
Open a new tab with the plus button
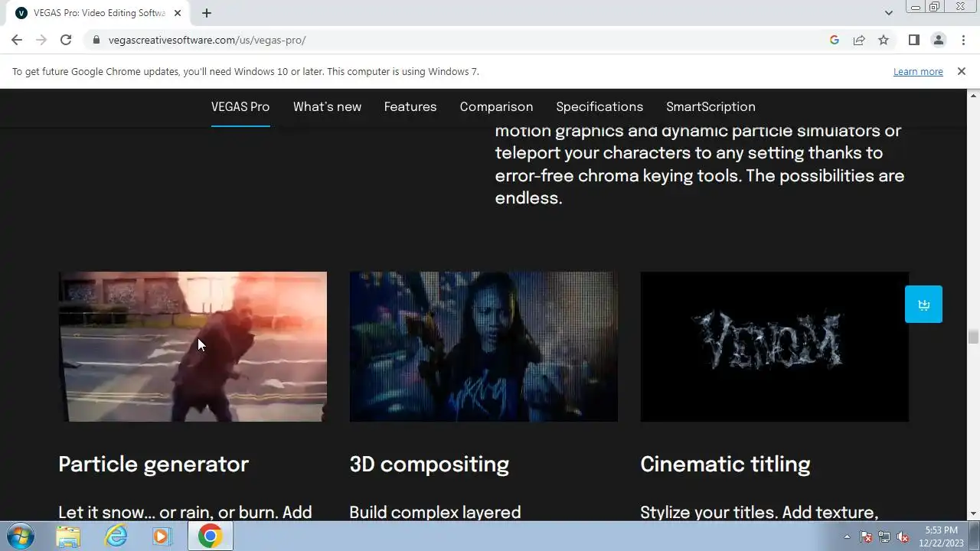tap(207, 13)
